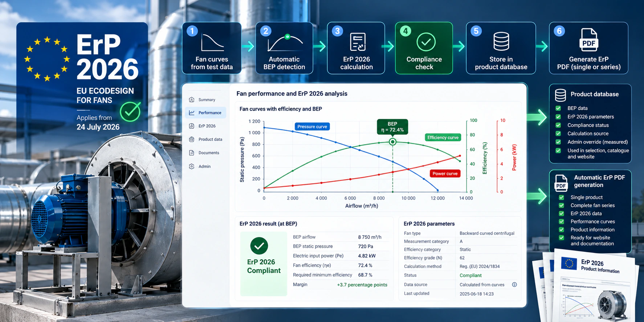Click the ErP 2026 calculation step card
The height and width of the screenshot is (322, 644).
pos(356,48)
